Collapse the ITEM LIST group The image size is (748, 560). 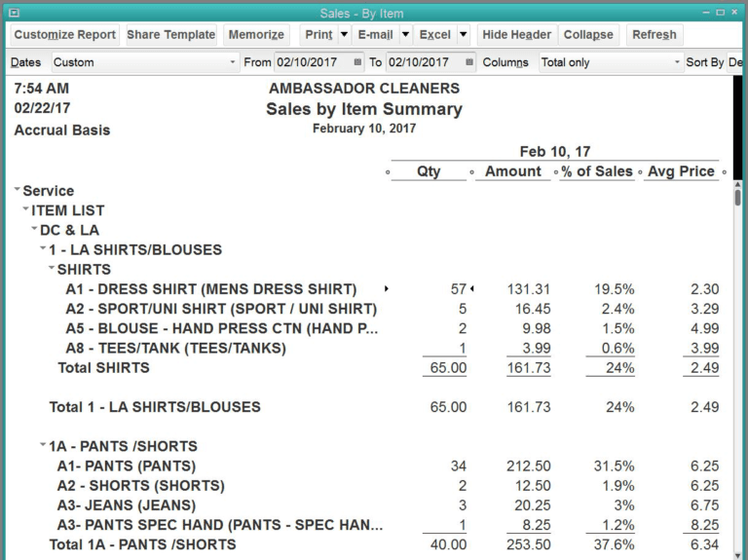pyautogui.click(x=26, y=210)
